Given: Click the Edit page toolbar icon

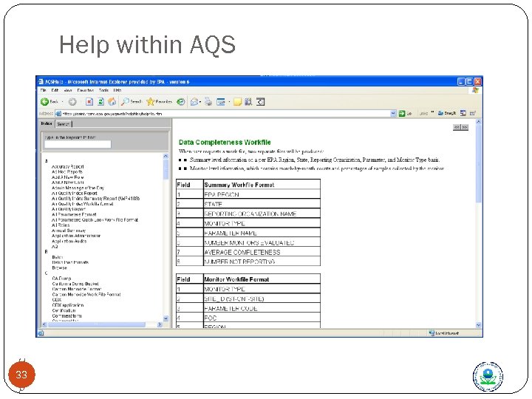Looking at the screenshot, I should tap(221, 101).
